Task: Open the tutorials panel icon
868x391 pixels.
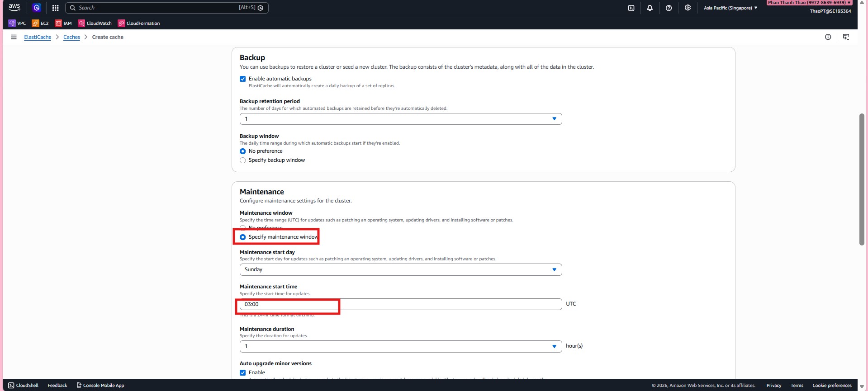Action: click(846, 37)
